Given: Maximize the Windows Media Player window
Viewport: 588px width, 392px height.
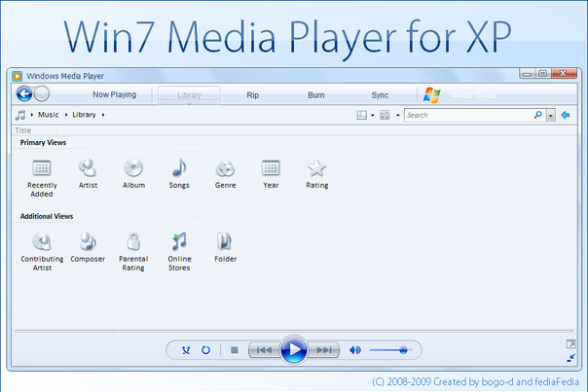Looking at the screenshot, I should 542,74.
